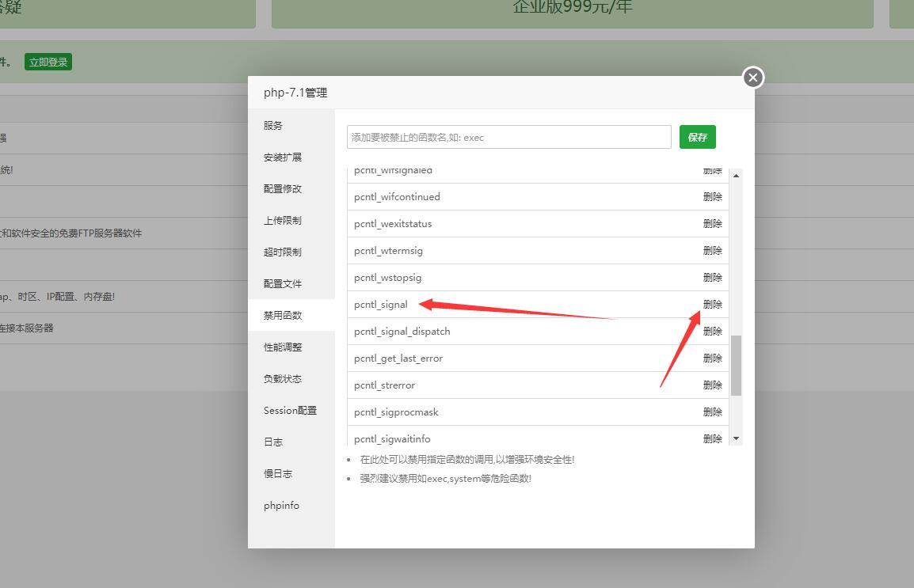Close the php-7.1 management dialog
This screenshot has height=588, width=914.
click(752, 78)
